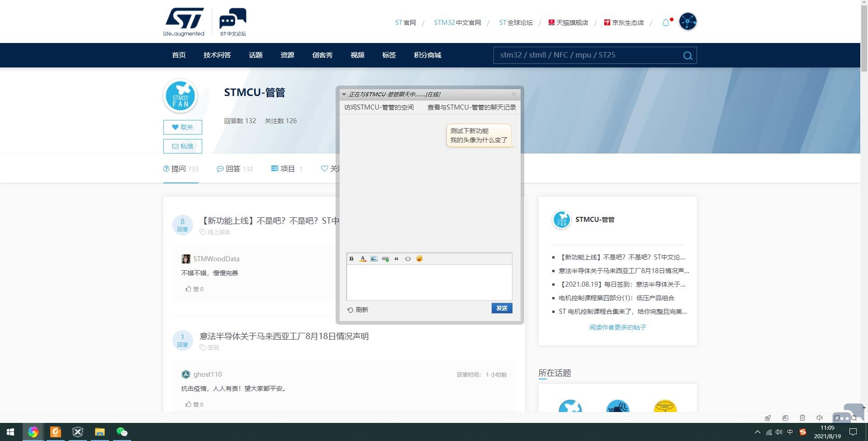Click browser rocket accelerate icon
The image size is (868, 441).
pyautogui.click(x=768, y=418)
